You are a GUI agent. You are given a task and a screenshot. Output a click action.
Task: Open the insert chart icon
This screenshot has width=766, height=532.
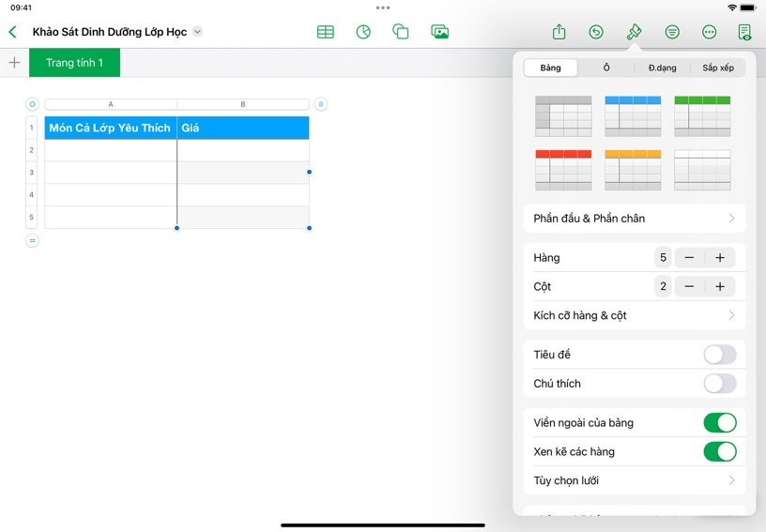(x=363, y=32)
